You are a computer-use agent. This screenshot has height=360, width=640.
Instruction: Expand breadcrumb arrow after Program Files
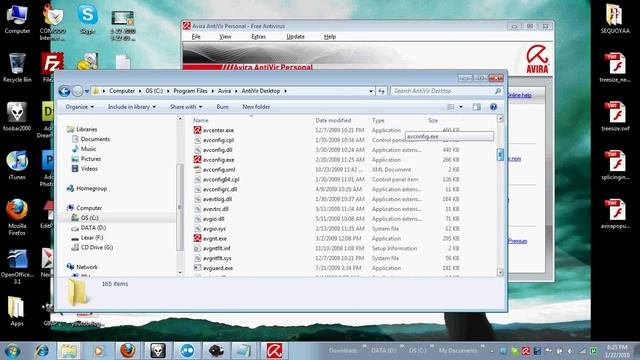click(213, 91)
